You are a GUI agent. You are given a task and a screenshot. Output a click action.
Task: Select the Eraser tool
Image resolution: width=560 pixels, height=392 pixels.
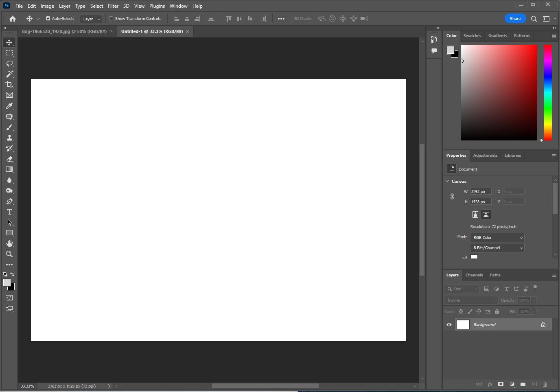pyautogui.click(x=9, y=159)
